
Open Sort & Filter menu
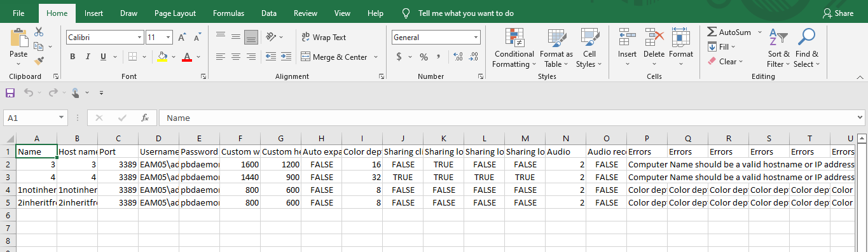click(778, 48)
